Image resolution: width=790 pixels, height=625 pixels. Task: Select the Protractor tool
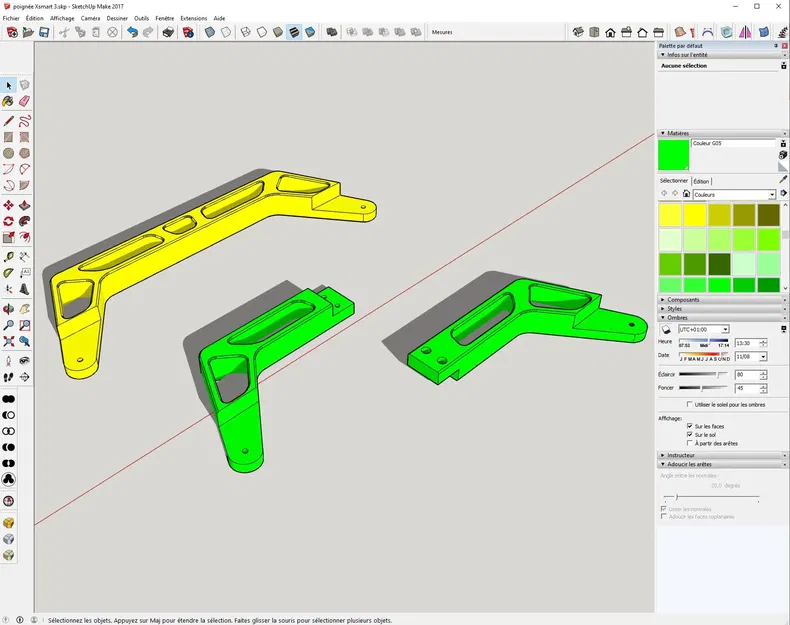(x=9, y=273)
